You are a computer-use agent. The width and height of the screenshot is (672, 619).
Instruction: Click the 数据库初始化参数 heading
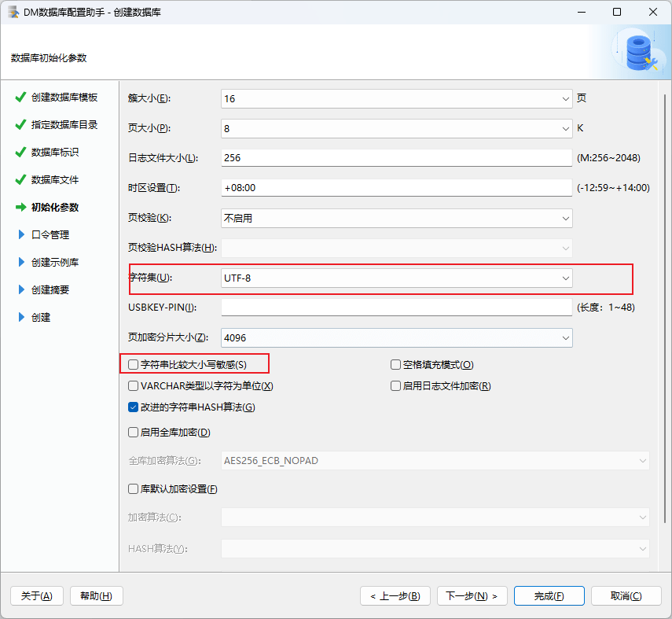tap(49, 58)
